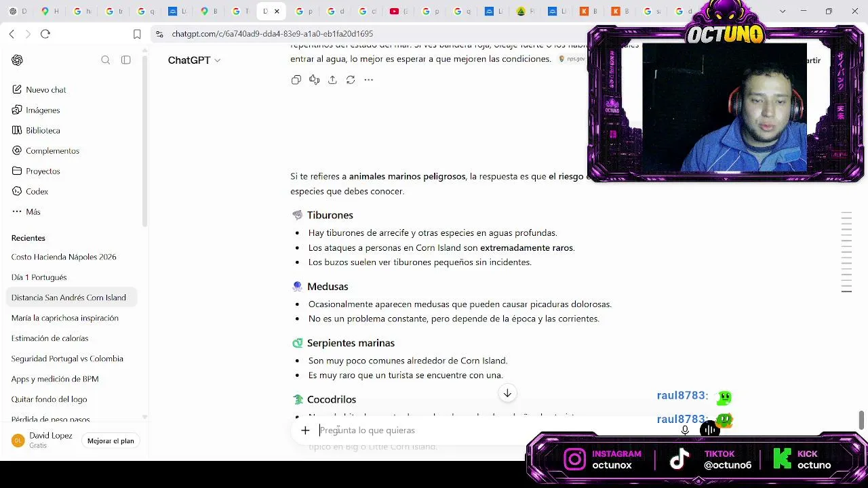Rate the response with the thumbs icon
The height and width of the screenshot is (488, 868).
click(x=314, y=80)
